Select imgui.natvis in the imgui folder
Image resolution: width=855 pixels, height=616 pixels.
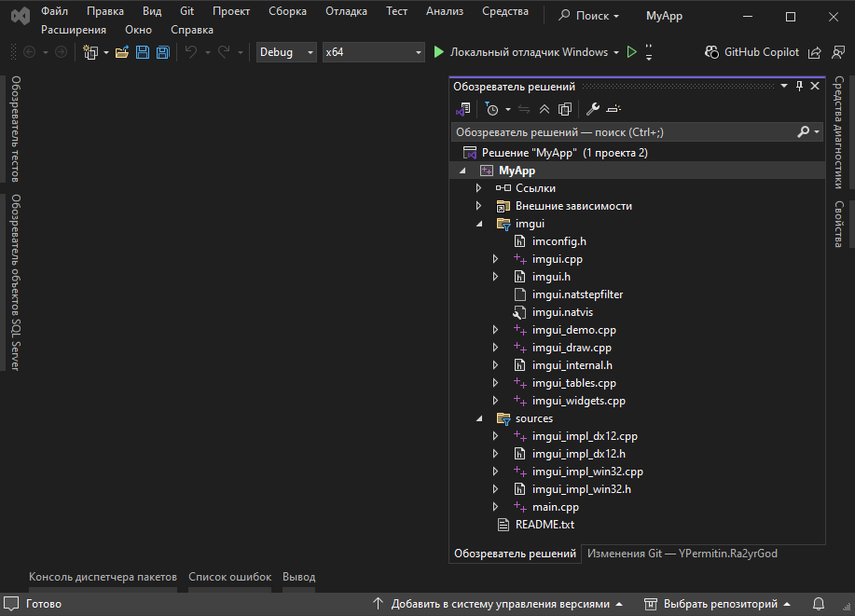562,312
